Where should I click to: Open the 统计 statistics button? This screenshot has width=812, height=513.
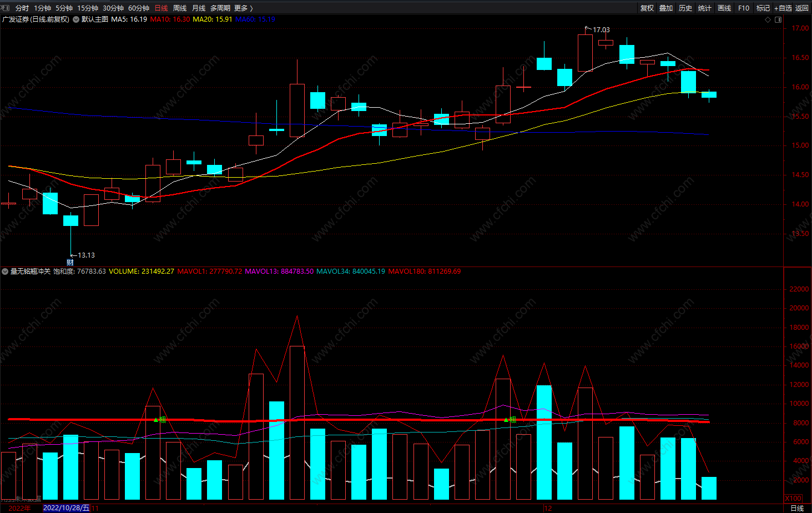(x=705, y=8)
